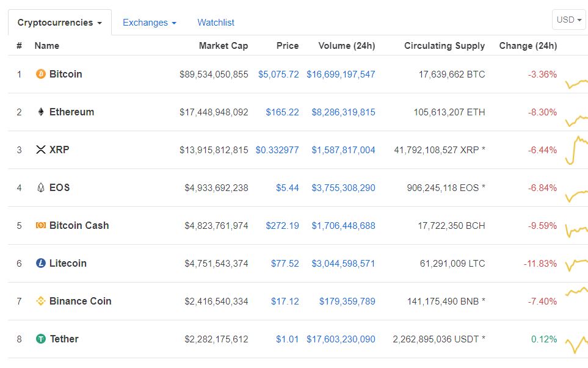Sort by Change (24h) column header
588x368 pixels.
[528, 46]
